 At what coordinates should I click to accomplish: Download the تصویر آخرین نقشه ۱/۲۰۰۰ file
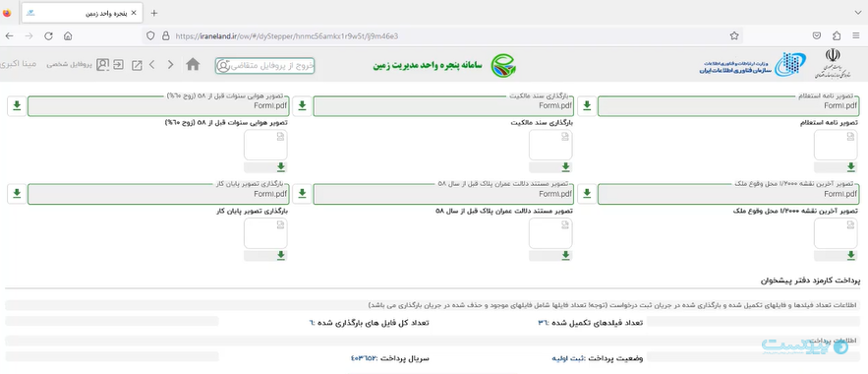[x=587, y=193]
